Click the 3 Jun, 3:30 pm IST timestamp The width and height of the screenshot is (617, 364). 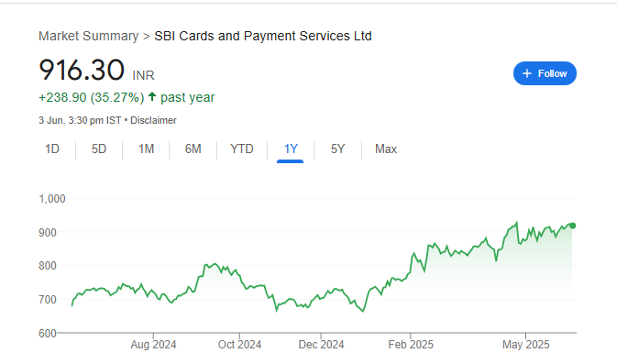[80, 120]
